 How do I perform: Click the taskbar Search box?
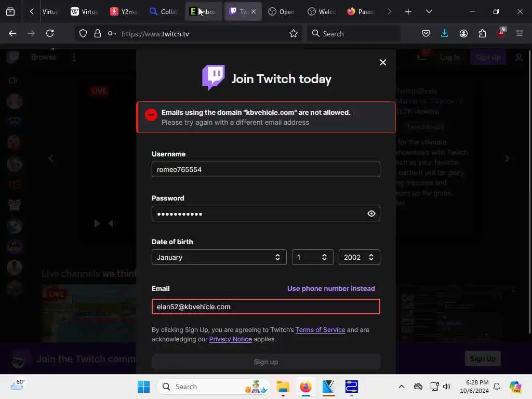tap(214, 387)
